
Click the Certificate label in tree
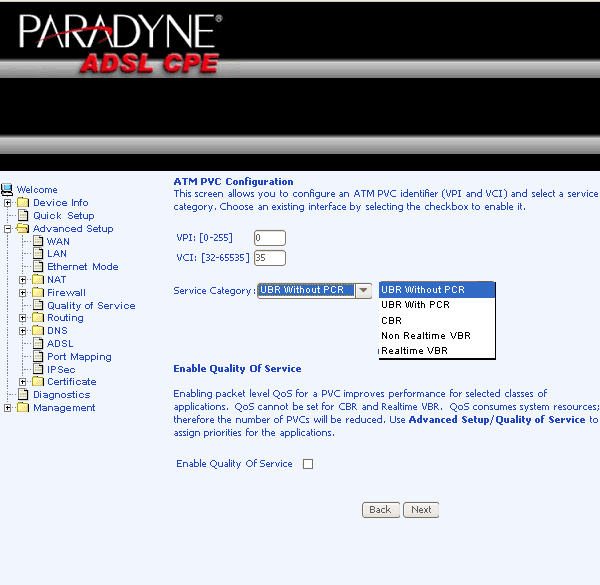[72, 382]
